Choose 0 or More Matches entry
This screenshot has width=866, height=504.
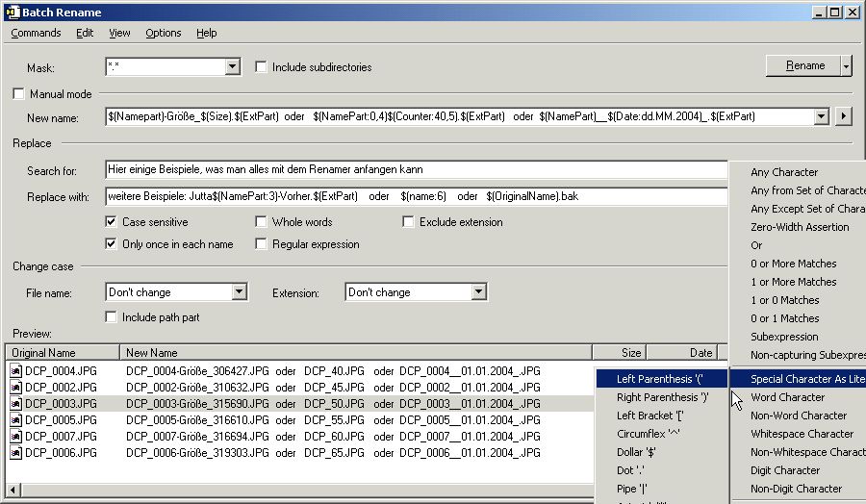tap(798, 264)
